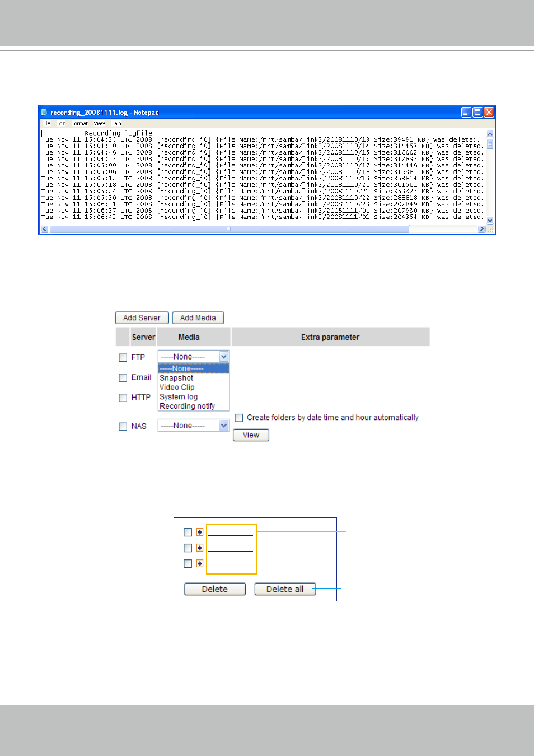Open the NAS media dropdown
Image resolution: width=534 pixels, height=756 pixels.
coord(194,426)
